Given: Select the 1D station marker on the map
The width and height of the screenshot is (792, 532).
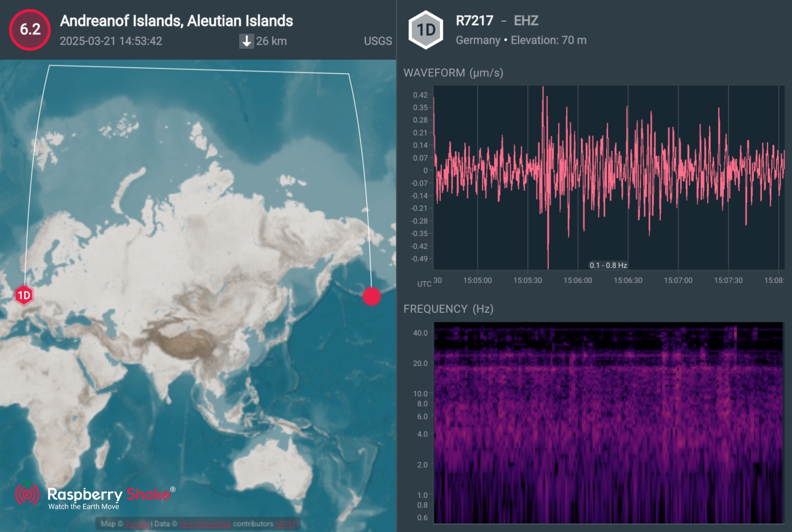Looking at the screenshot, I should [24, 295].
